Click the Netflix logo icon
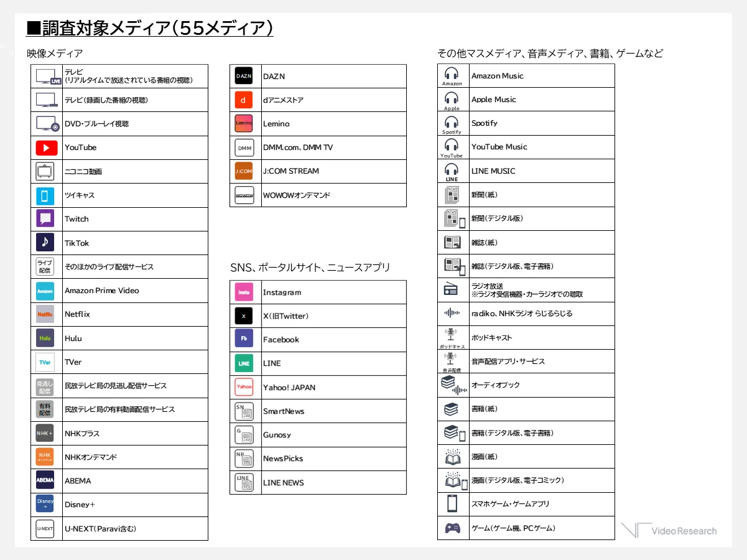The image size is (747, 560). 45,314
